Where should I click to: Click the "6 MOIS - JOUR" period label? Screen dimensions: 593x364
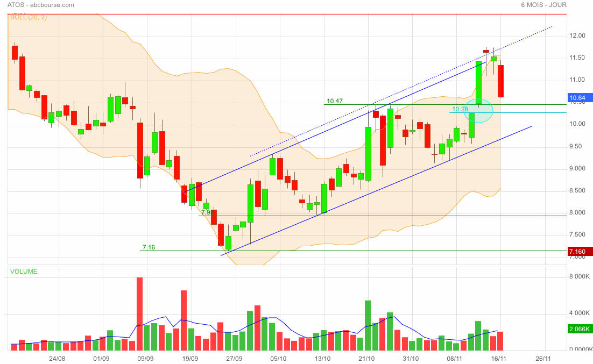543,5
